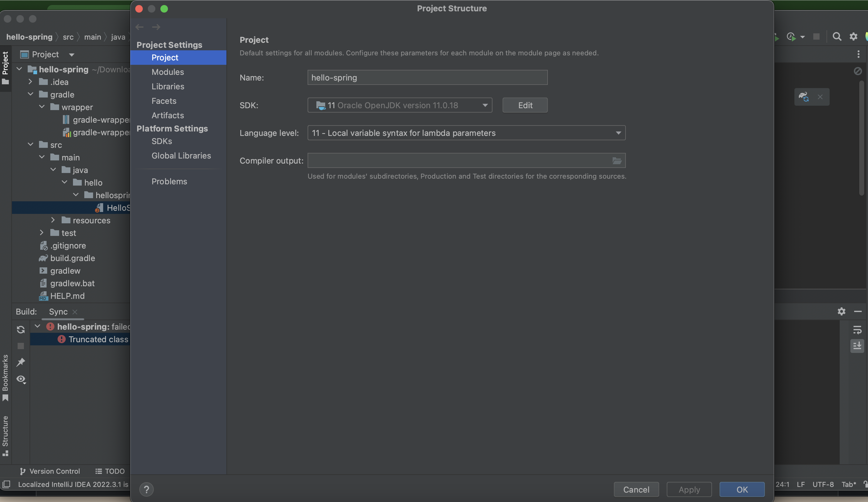868x502 pixels.
Task: Open the Structure side tab
Action: 5,436
